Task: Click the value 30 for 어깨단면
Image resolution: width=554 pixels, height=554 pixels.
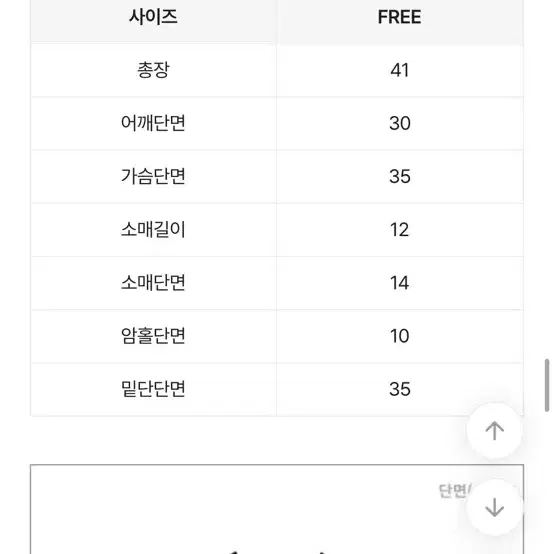Action: click(400, 123)
